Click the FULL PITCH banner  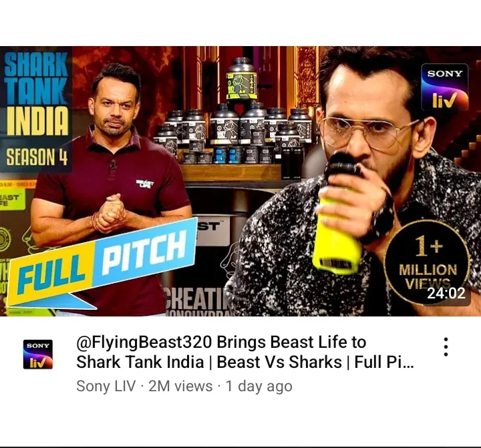coord(102,262)
